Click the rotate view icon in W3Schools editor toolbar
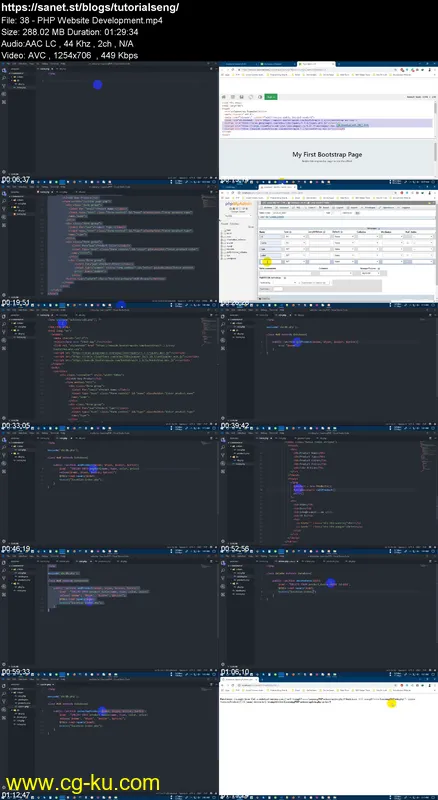 click(x=251, y=97)
